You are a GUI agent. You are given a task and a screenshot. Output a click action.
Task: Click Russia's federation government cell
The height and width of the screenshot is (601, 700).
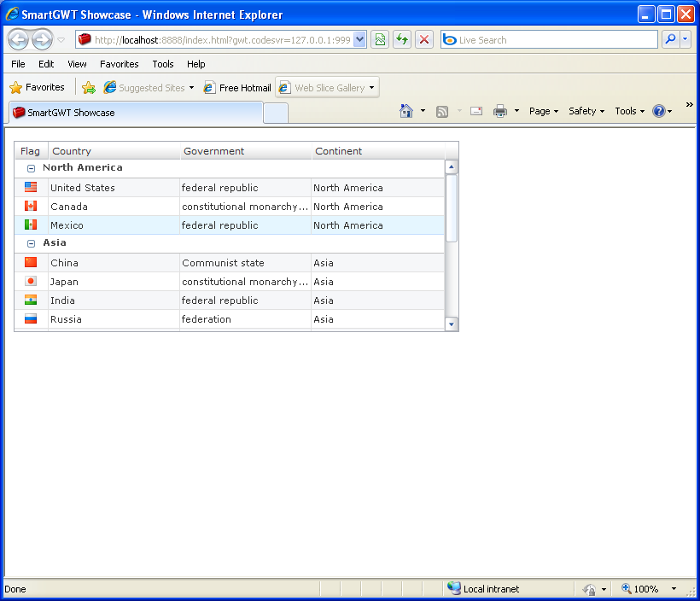(246, 319)
